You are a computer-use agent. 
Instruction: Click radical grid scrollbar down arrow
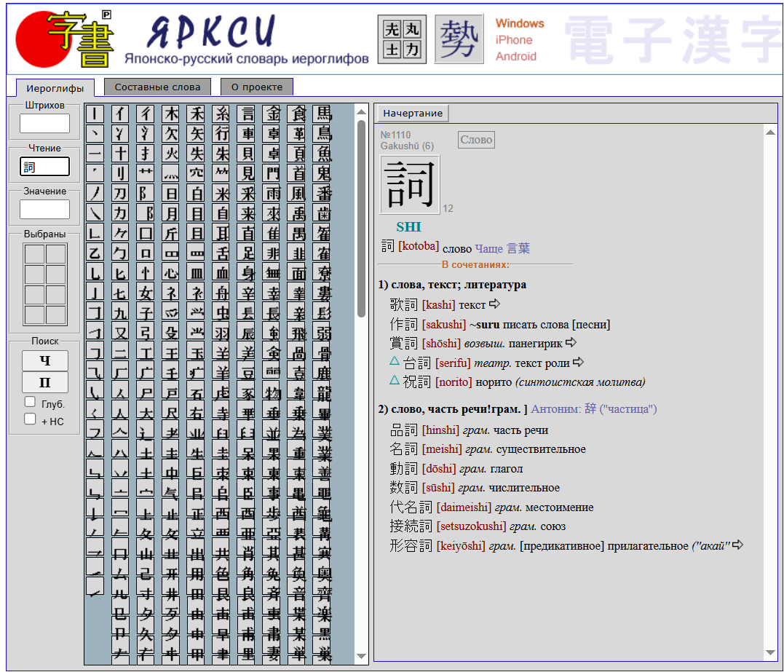pos(362,656)
